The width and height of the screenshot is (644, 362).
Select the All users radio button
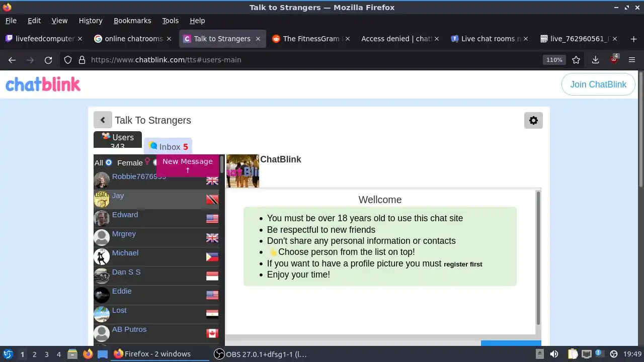click(x=108, y=162)
